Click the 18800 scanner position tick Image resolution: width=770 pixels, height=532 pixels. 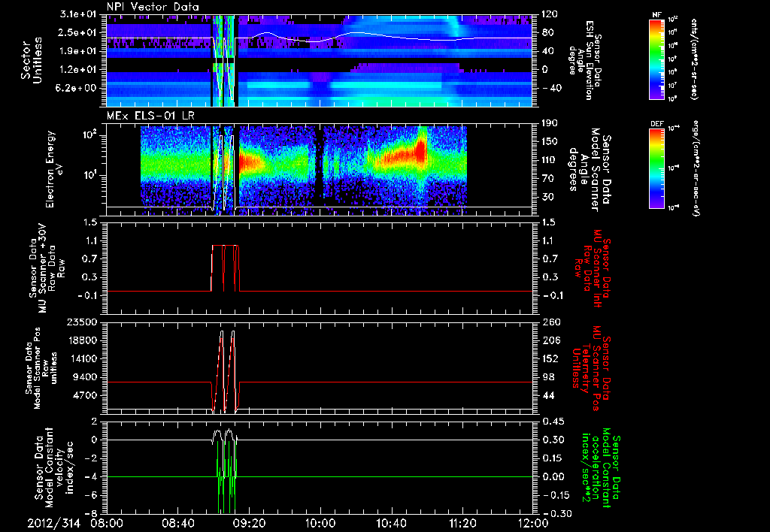82,340
